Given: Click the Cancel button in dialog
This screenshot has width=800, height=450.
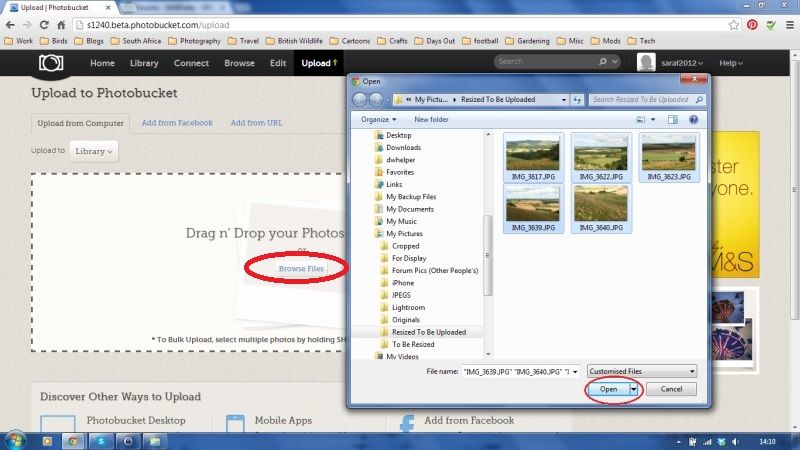Looking at the screenshot, I should (x=671, y=389).
